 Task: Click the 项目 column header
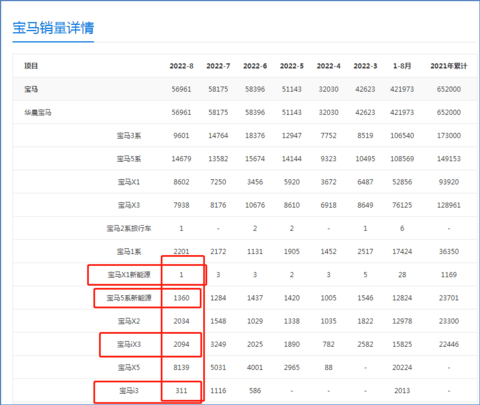(31, 66)
